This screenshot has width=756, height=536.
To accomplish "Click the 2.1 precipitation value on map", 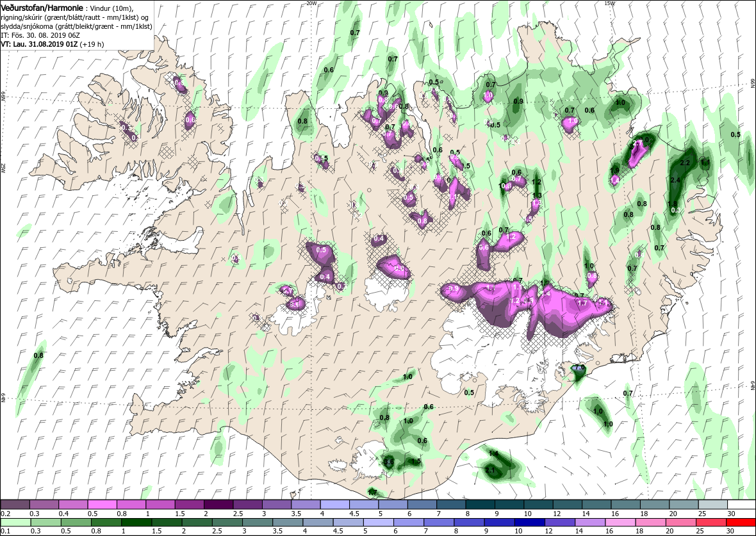I will (490, 471).
